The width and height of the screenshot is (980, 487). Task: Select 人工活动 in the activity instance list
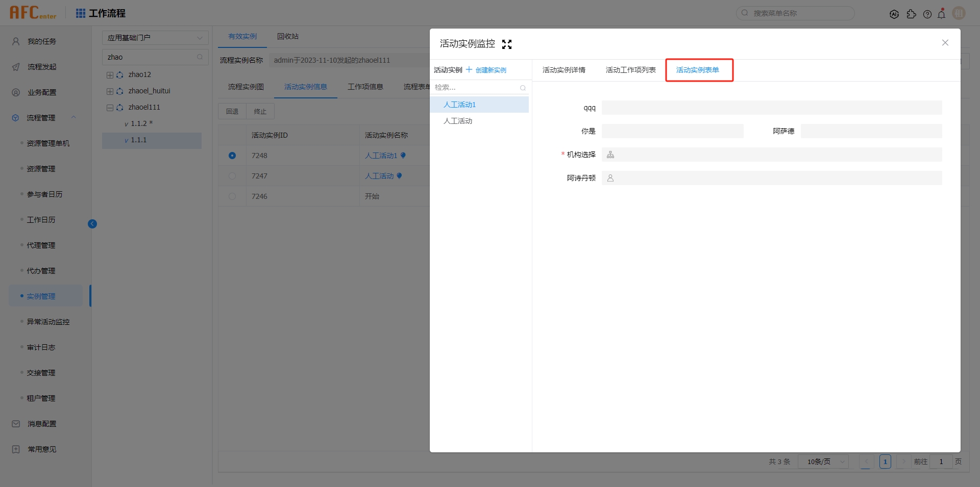click(458, 121)
